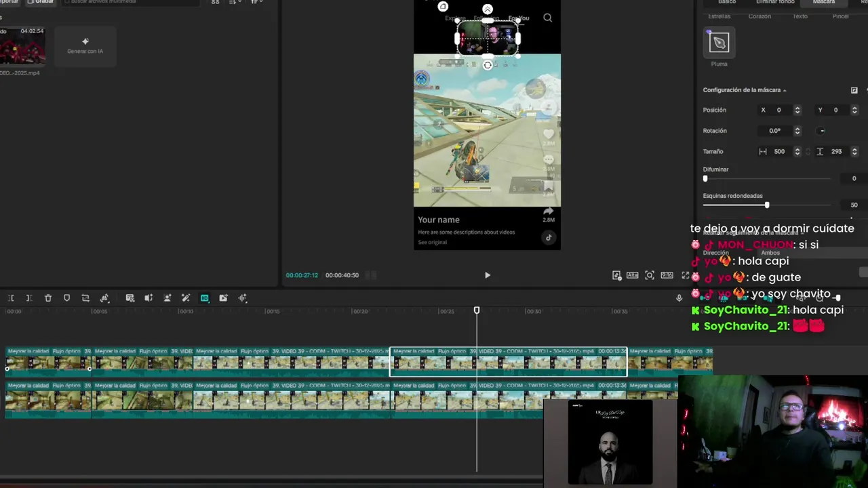Click the timeline playhead marker
This screenshot has height=488, width=868.
point(477,310)
